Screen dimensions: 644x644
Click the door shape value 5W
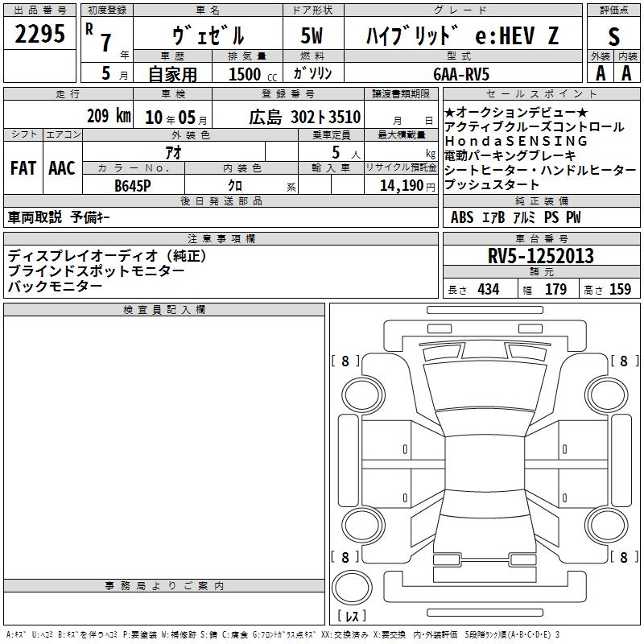[312, 35]
